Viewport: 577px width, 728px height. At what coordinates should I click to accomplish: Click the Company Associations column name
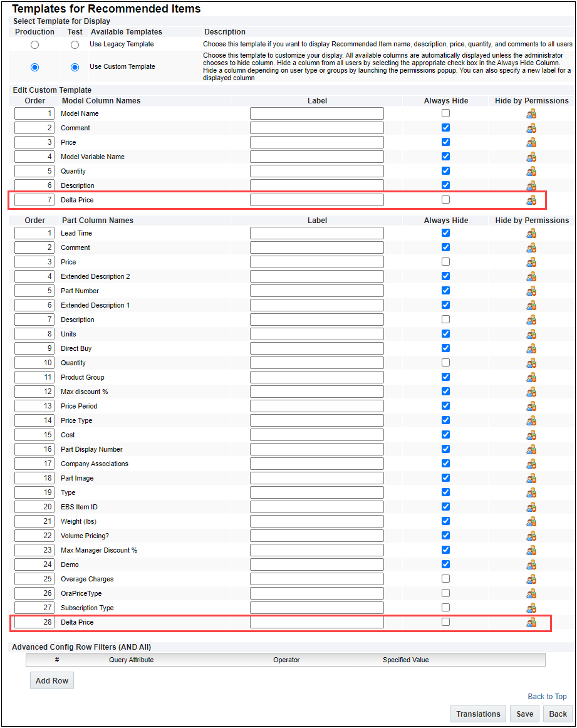coord(94,464)
